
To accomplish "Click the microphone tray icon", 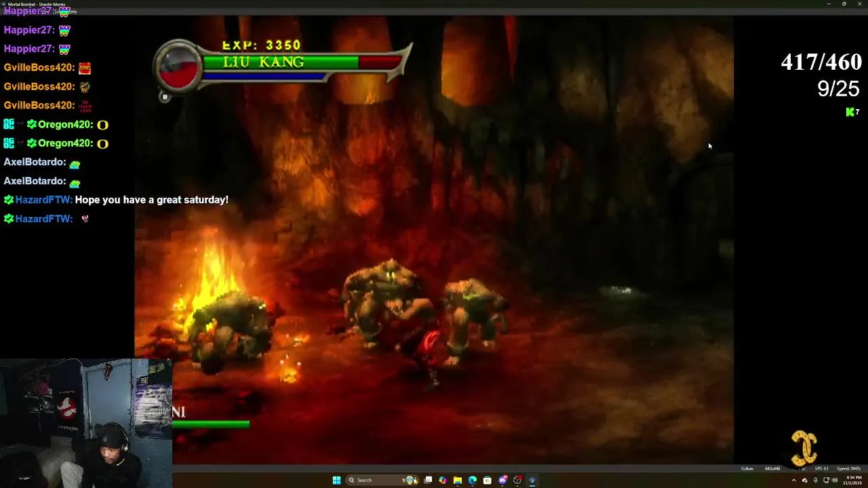I will coord(816,481).
